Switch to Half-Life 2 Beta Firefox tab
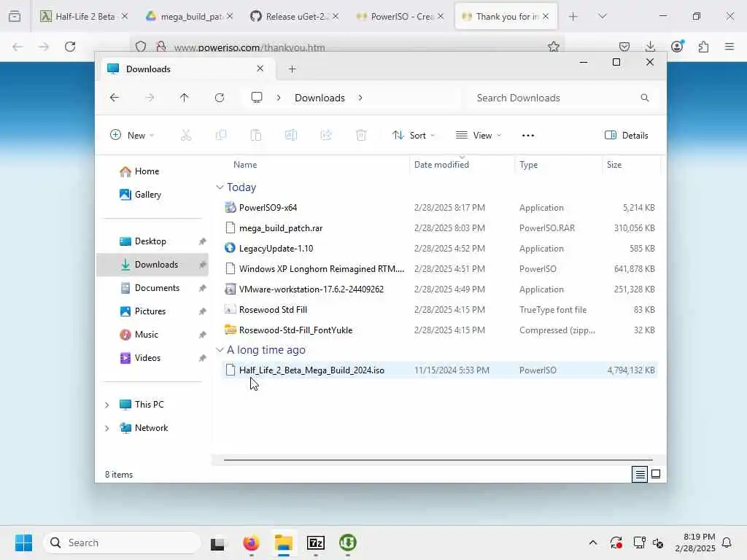Viewport: 747px width, 560px height. pos(85,16)
